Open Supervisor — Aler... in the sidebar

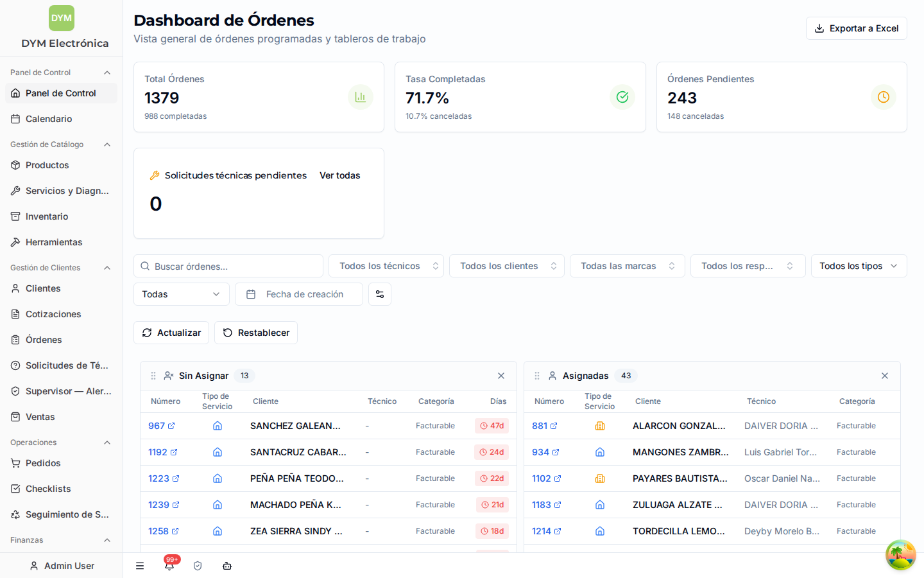tap(61, 391)
